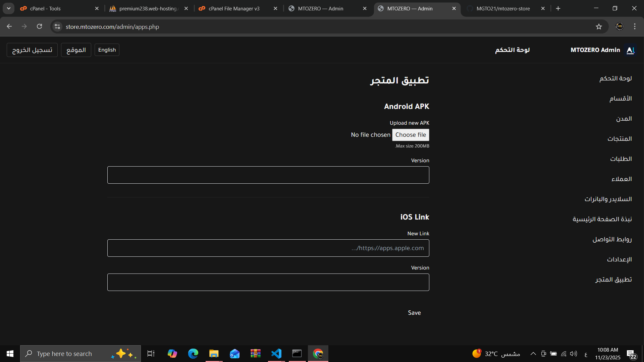Click the MTOZERO Admin logo icon

(x=630, y=50)
